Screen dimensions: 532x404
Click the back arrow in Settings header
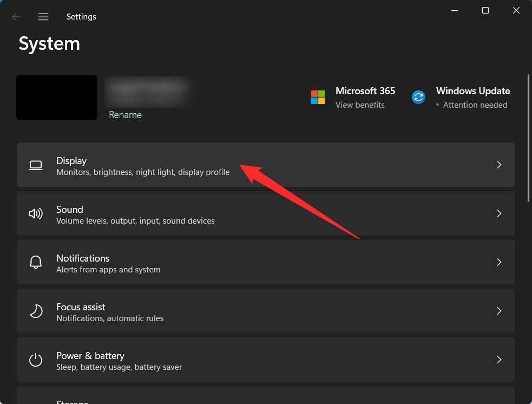[16, 17]
